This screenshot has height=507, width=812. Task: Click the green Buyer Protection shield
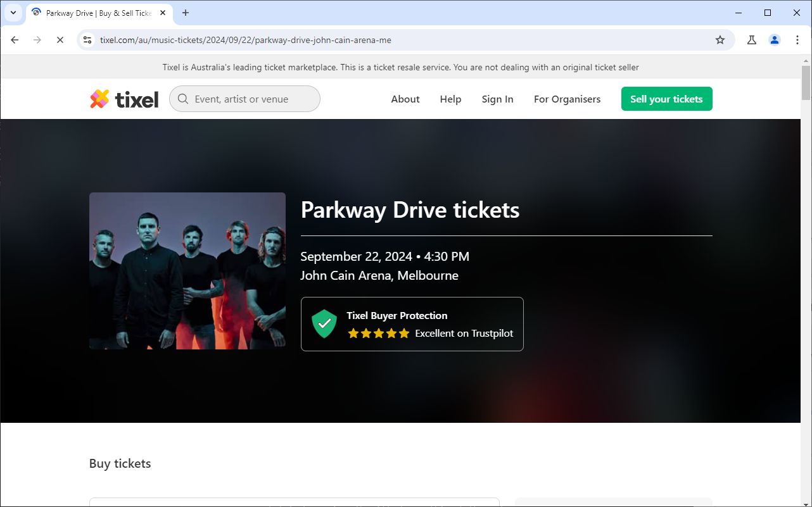(x=324, y=324)
